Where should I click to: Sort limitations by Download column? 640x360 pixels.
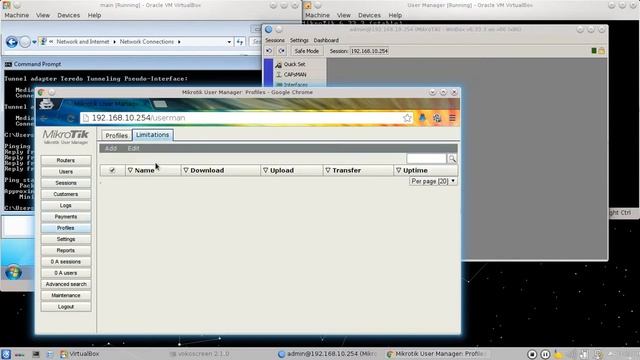pos(207,170)
